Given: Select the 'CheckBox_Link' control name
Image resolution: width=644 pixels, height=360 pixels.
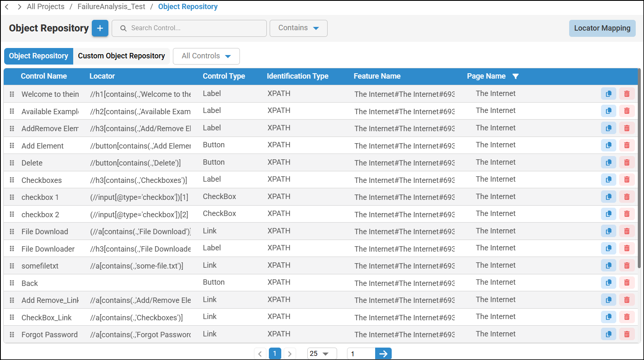Looking at the screenshot, I should point(46,318).
